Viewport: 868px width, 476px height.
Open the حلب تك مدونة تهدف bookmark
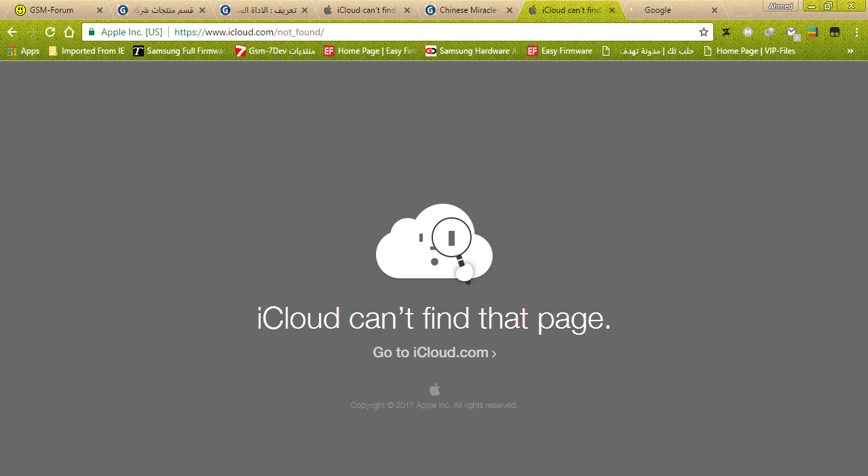648,51
